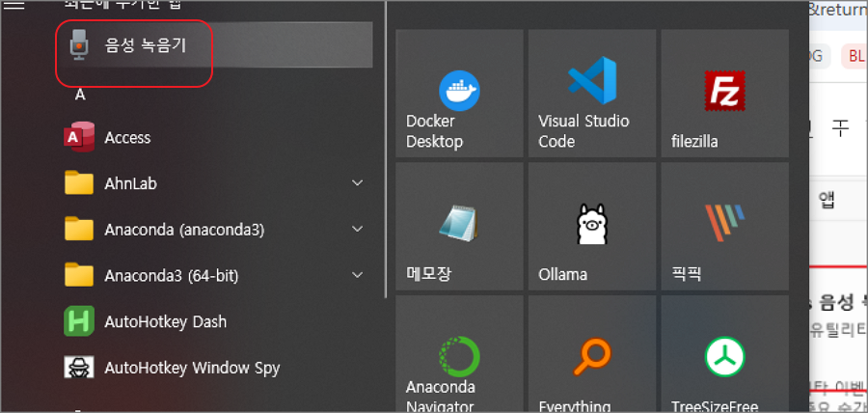This screenshot has height=413, width=868.
Task: Launch the 음성 녹음기 microphone icon
Action: (79, 44)
